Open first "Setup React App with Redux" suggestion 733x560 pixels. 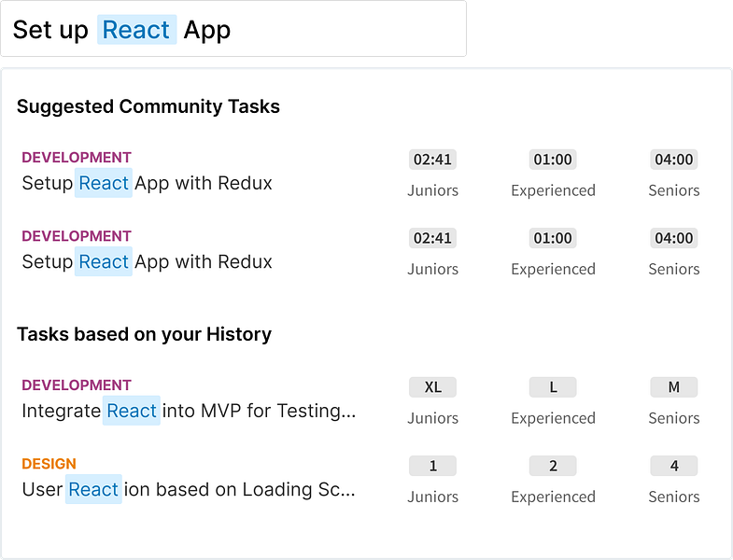[147, 183]
